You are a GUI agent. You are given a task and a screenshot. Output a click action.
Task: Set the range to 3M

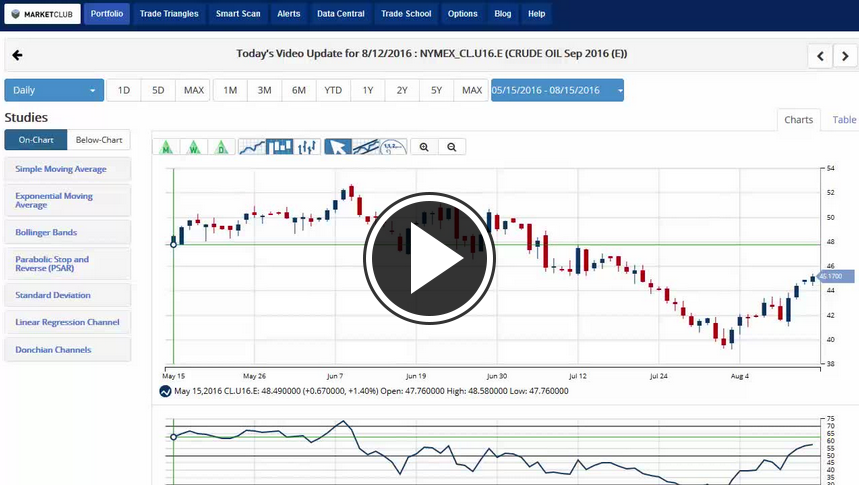(264, 90)
